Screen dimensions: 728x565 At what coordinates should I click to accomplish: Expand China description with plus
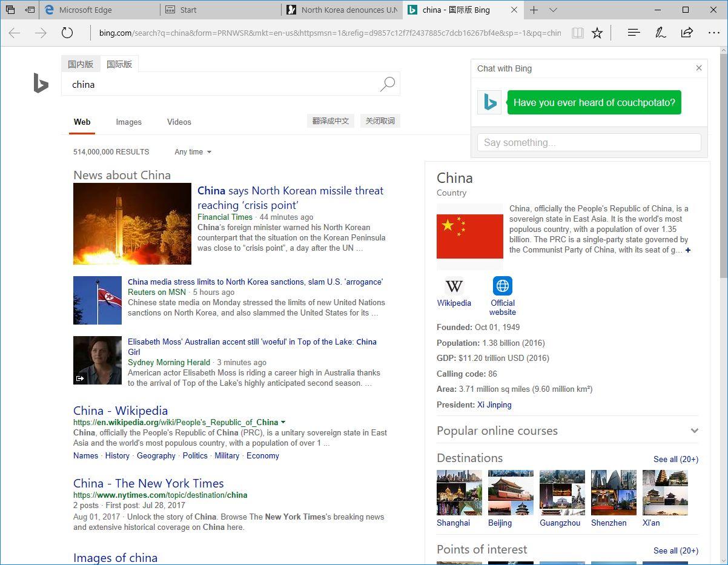(688, 250)
